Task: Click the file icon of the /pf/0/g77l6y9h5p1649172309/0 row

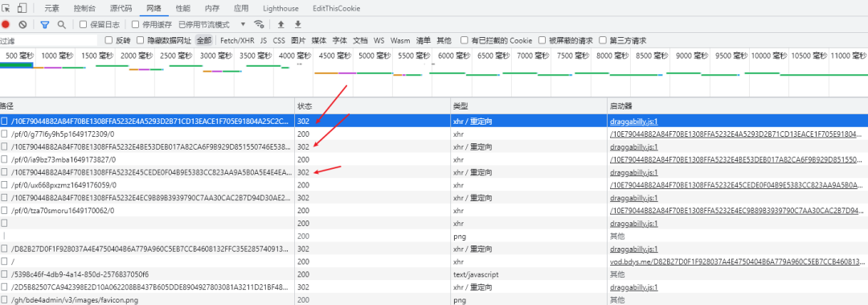Action: click(x=4, y=134)
